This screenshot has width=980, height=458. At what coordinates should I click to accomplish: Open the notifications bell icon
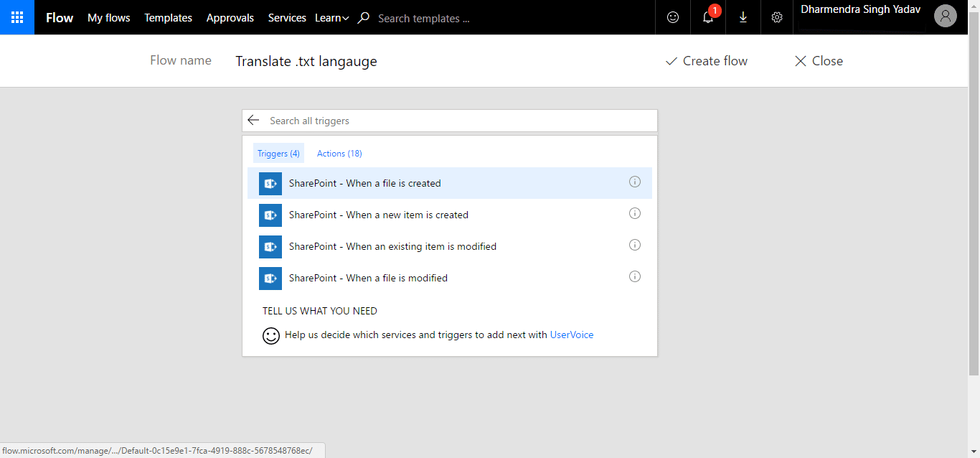[708, 17]
